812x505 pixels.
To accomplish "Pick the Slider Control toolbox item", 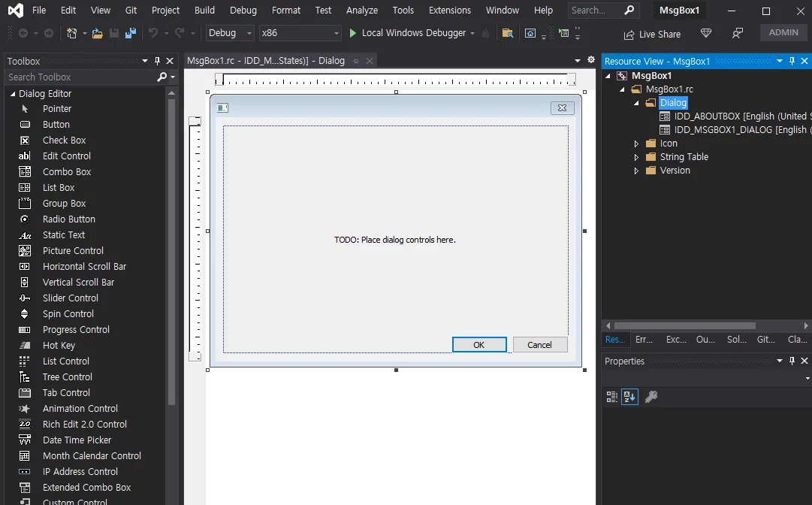I will click(70, 298).
